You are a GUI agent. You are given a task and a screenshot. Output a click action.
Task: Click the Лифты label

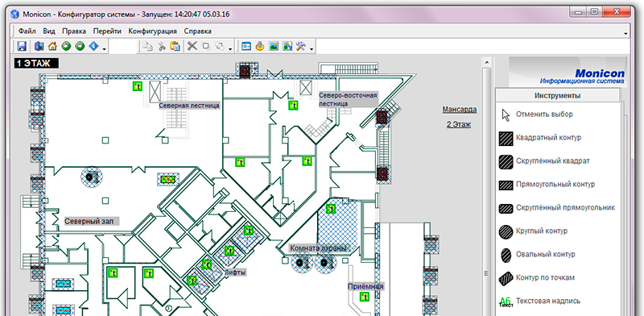tap(235, 272)
